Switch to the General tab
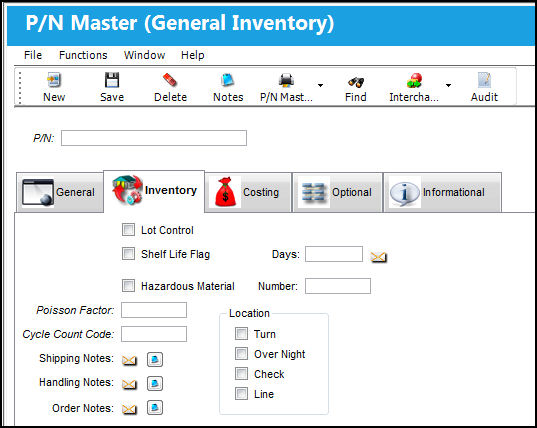This screenshot has height=428, width=537. point(60,192)
